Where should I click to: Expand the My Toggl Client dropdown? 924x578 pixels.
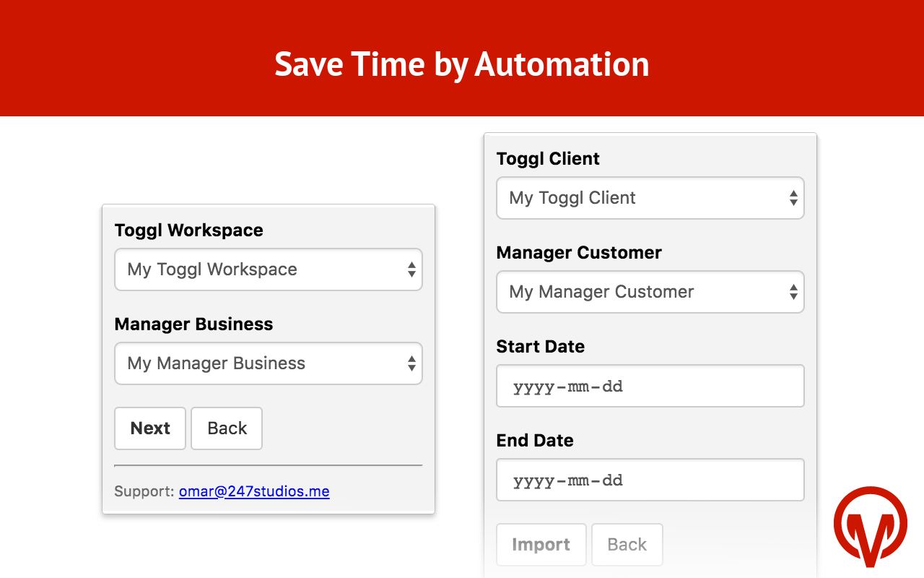click(x=650, y=198)
